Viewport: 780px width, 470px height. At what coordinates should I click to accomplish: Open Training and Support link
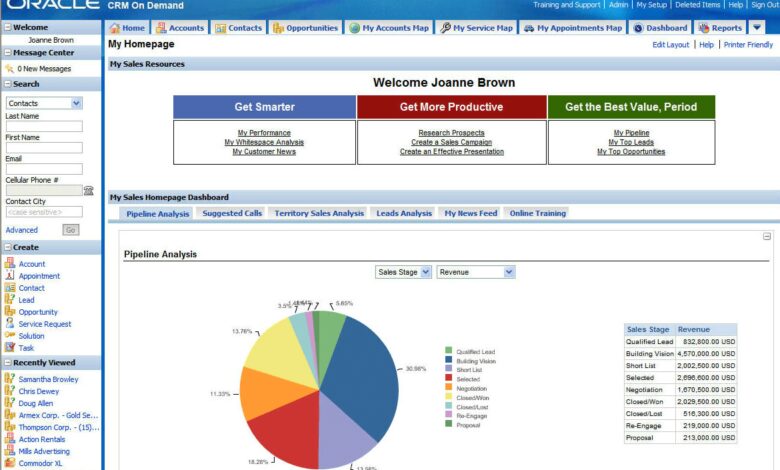(567, 5)
